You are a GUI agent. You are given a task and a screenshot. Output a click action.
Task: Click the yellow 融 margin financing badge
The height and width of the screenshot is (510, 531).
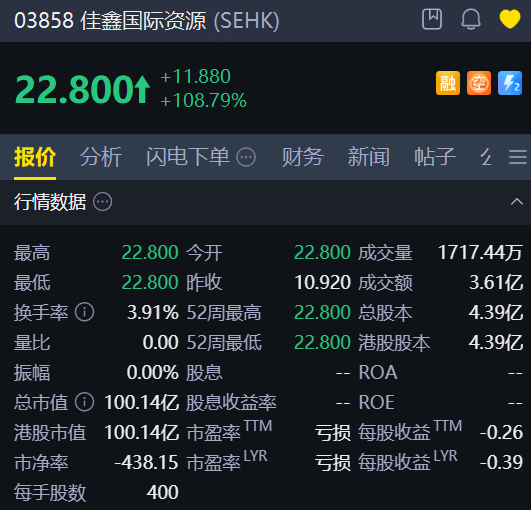point(448,83)
